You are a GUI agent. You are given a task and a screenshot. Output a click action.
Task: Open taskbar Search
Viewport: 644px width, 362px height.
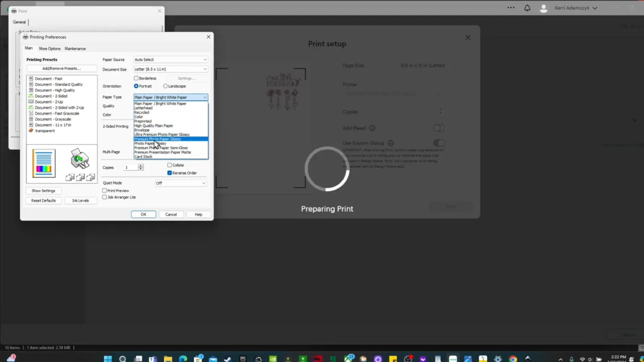123,359
